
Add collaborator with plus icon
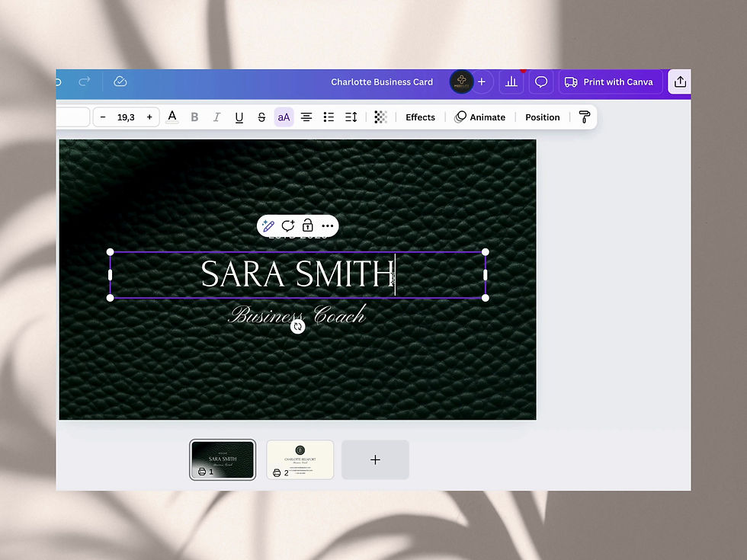[482, 82]
